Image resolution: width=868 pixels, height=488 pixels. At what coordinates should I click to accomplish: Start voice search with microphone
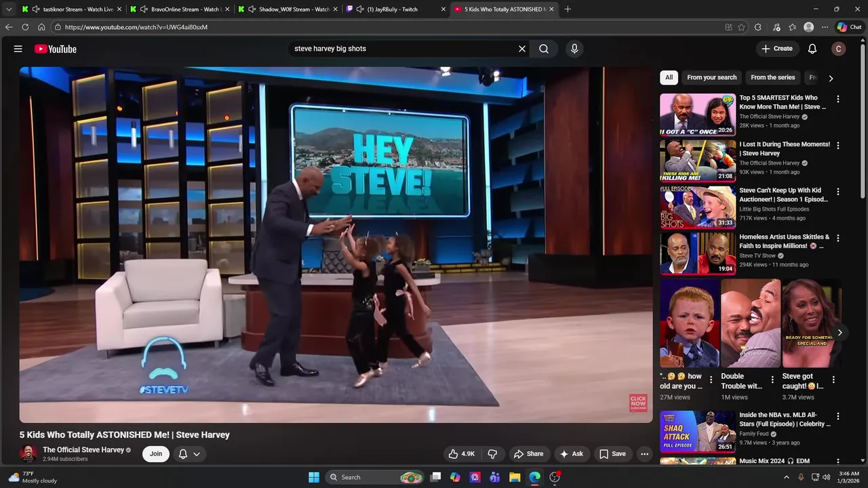[x=574, y=49]
